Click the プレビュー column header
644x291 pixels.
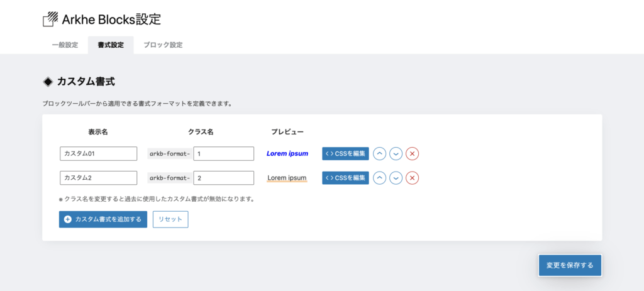click(x=287, y=132)
